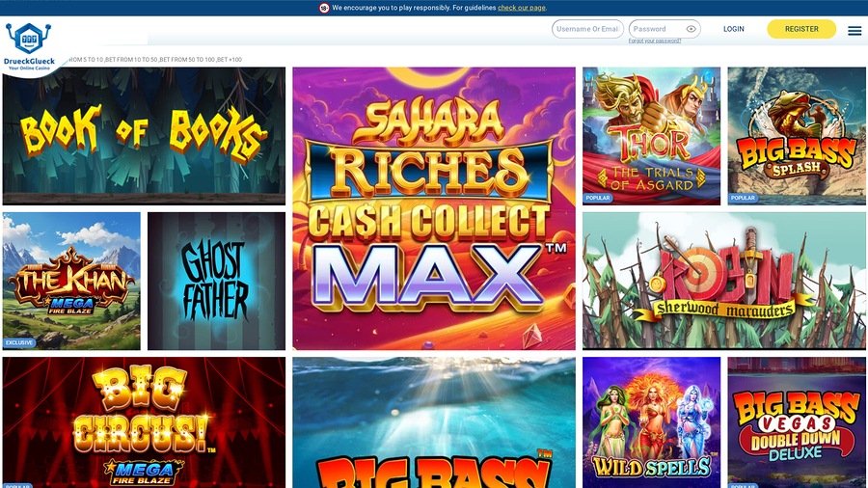Click POPULAR badge on Big Bass Splash

pos(743,198)
